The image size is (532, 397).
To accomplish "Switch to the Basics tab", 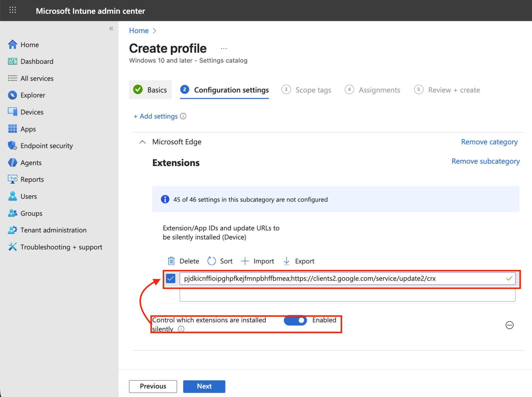I will (x=150, y=90).
